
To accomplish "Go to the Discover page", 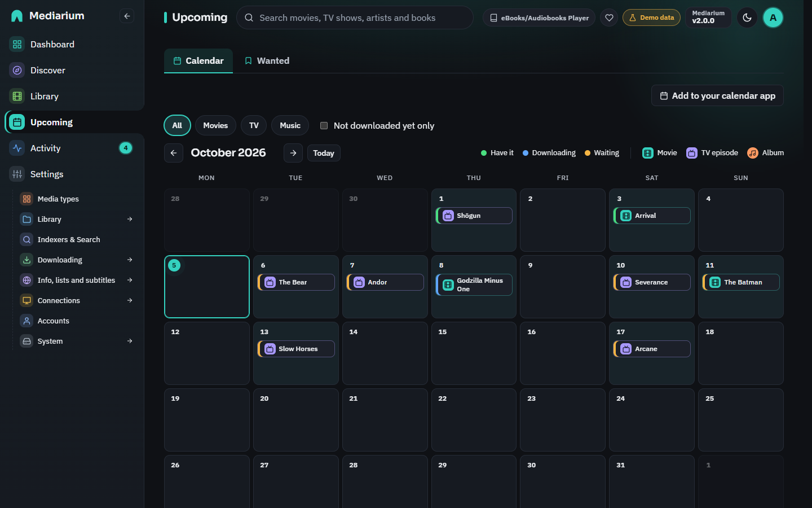I will click(x=72, y=70).
